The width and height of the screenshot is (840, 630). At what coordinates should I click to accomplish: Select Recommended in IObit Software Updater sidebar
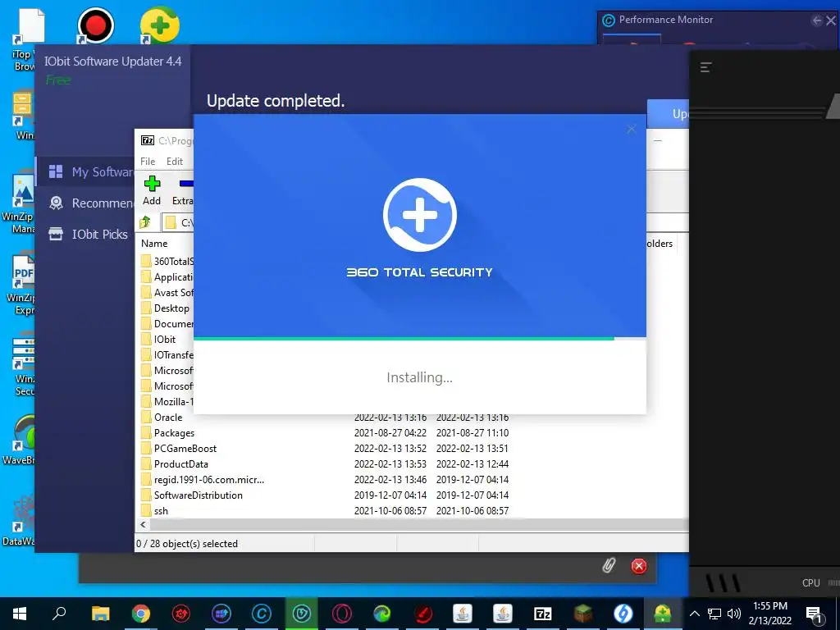click(85, 203)
